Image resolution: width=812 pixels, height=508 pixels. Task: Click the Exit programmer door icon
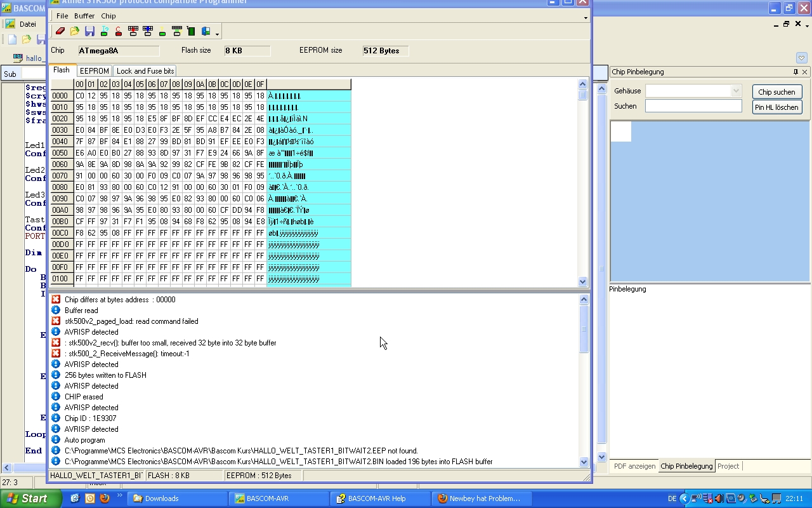click(206, 31)
